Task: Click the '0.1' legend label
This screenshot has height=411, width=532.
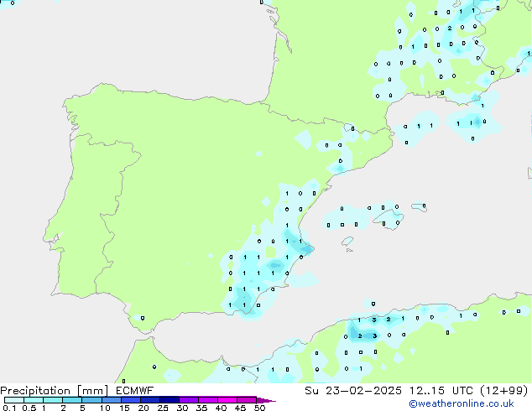Action: coord(9,408)
